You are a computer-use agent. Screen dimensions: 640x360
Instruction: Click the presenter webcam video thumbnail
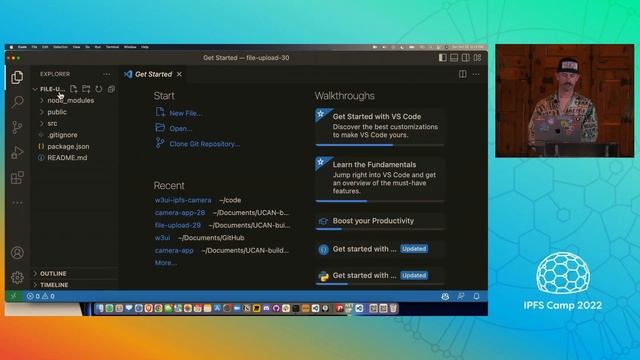(x=564, y=100)
